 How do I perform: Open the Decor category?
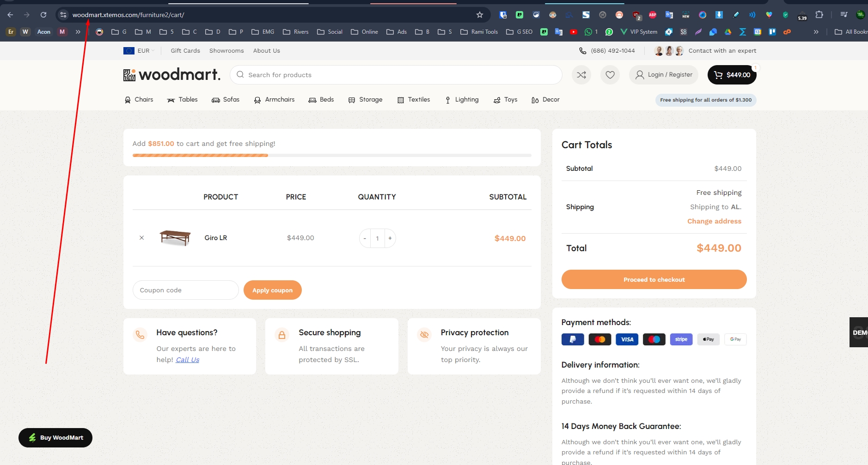point(545,100)
